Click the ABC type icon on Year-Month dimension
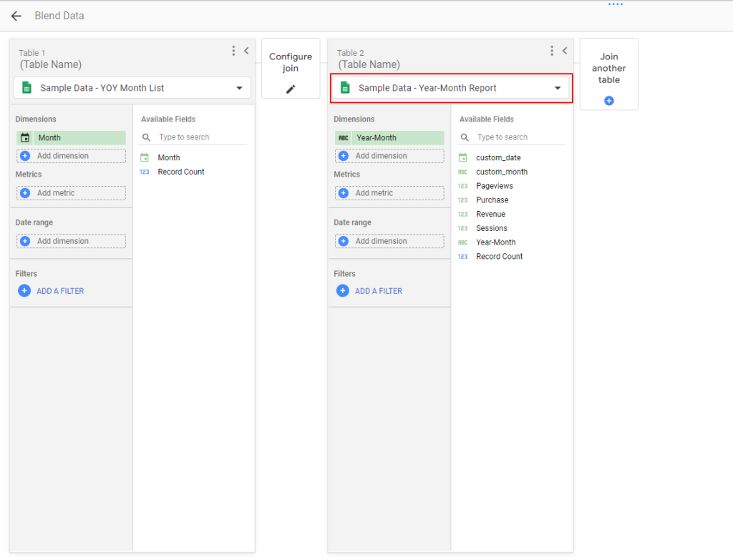 [344, 138]
